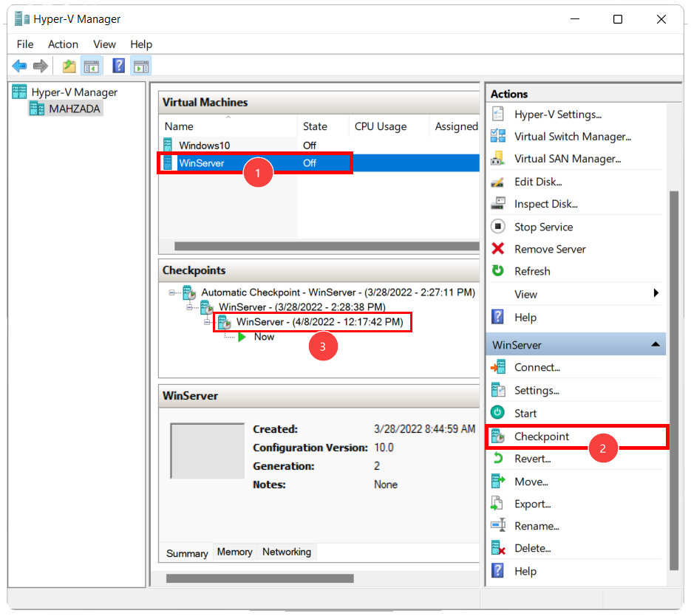Click the Up one level folder icon
This screenshot has width=691, height=616.
[x=69, y=66]
